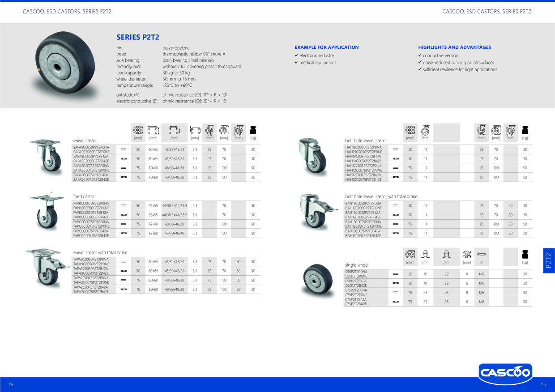Click 'swivel castor with total brake' table title
555x392 pixels.
(x=100, y=253)
